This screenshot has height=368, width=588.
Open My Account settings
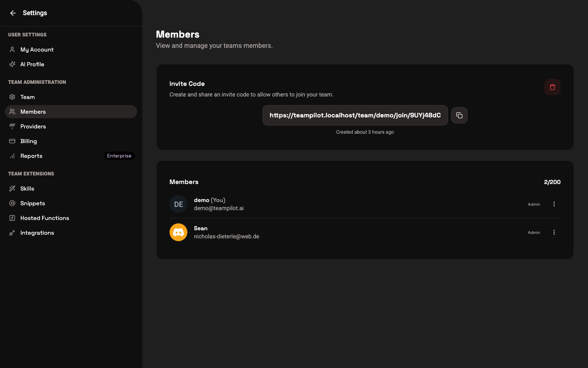point(71,49)
